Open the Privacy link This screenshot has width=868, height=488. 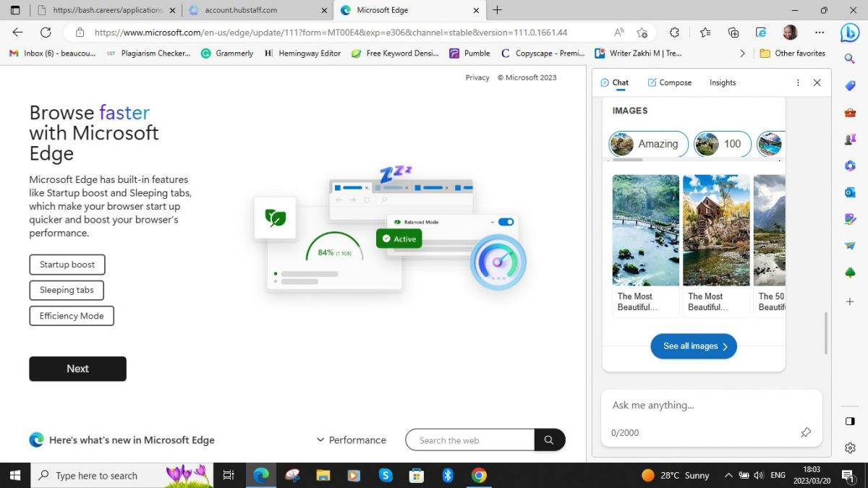coord(477,77)
